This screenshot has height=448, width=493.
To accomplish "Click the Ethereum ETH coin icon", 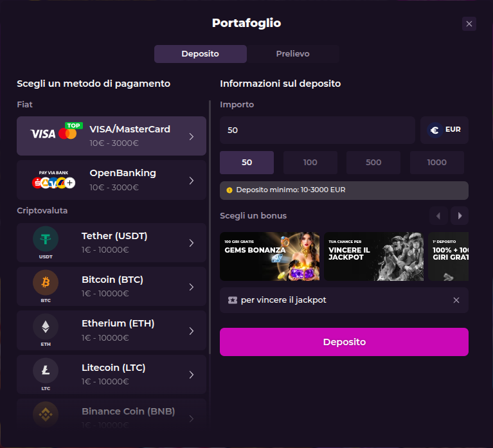I will pos(46,327).
